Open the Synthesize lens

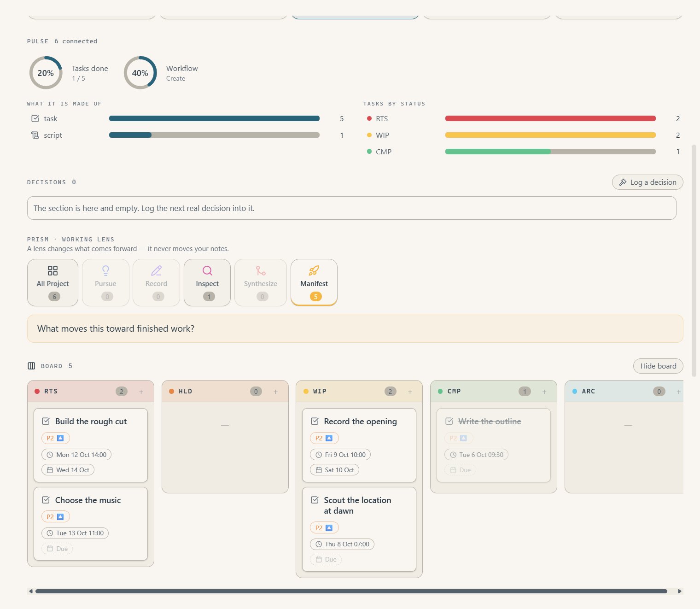261,282
